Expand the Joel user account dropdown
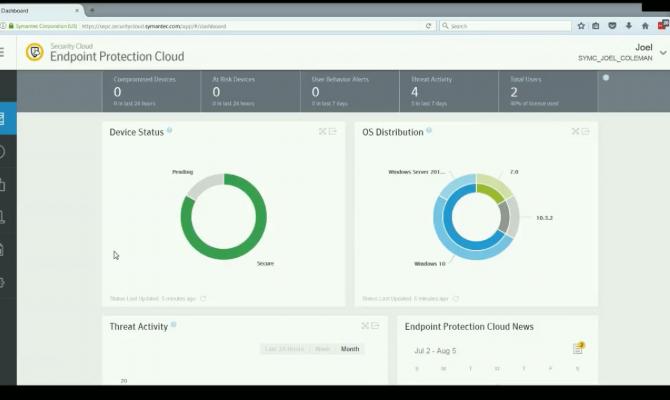 click(663, 53)
